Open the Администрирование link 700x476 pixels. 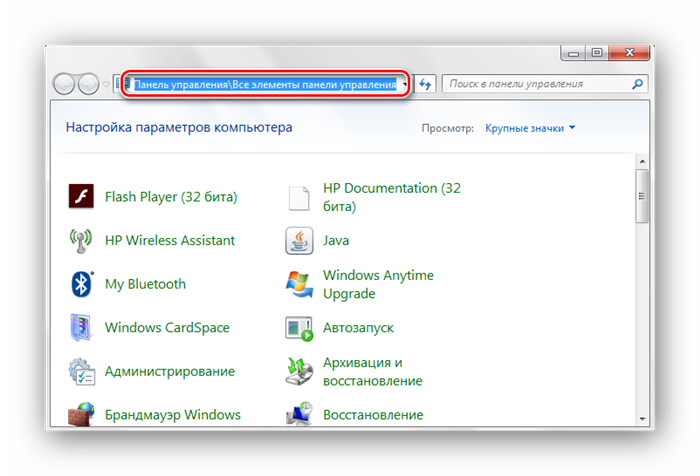pyautogui.click(x=170, y=371)
